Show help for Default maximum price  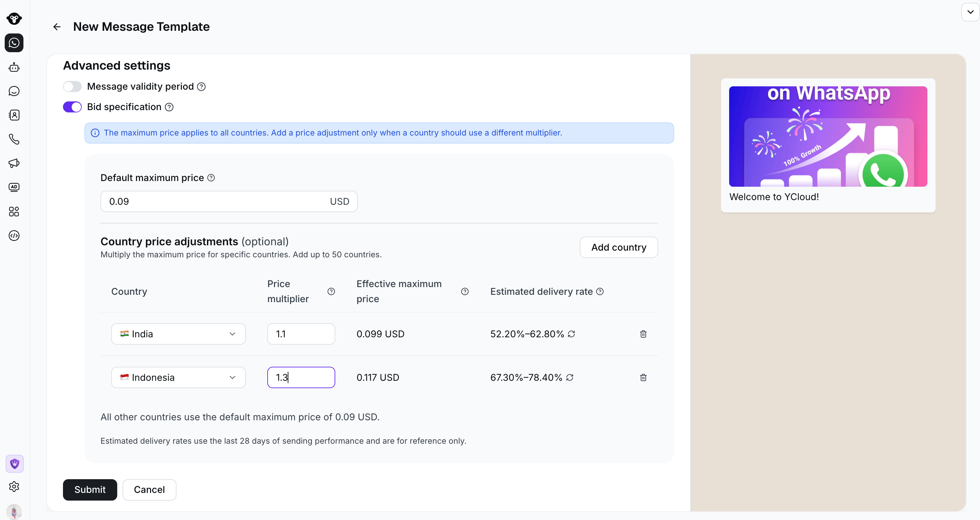tap(211, 178)
